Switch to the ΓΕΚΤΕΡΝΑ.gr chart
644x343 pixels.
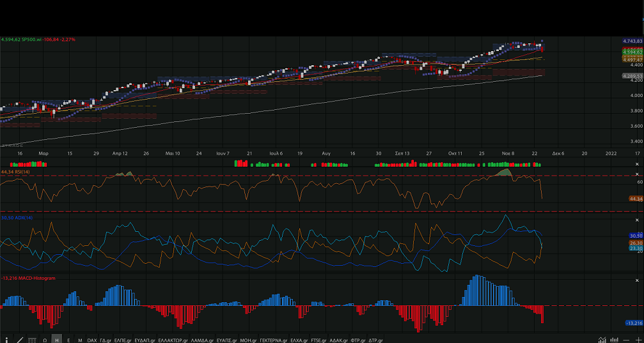coord(274,340)
